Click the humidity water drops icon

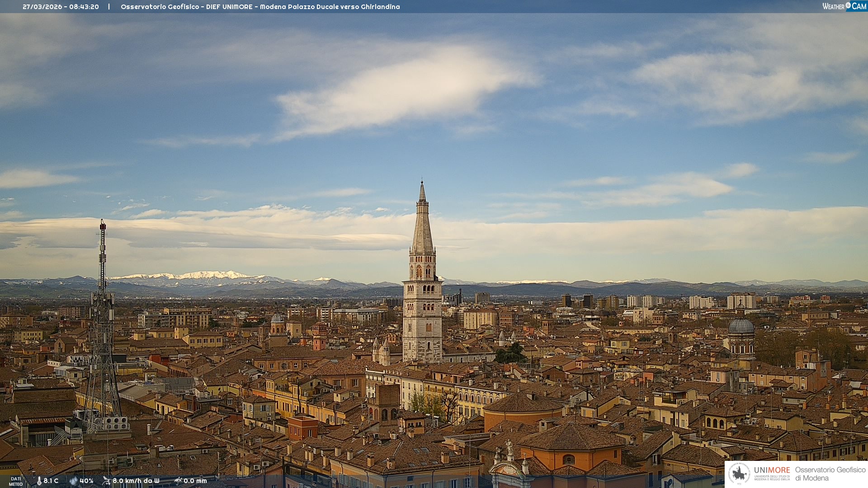click(x=73, y=481)
